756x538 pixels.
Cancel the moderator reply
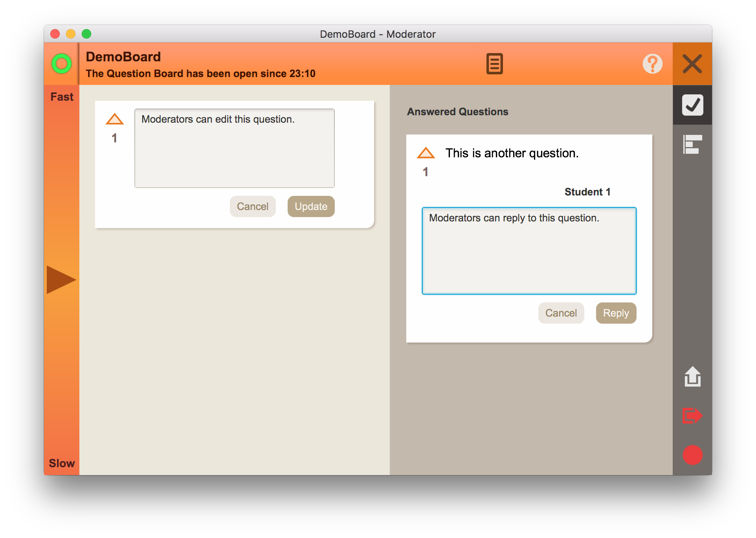[561, 313]
